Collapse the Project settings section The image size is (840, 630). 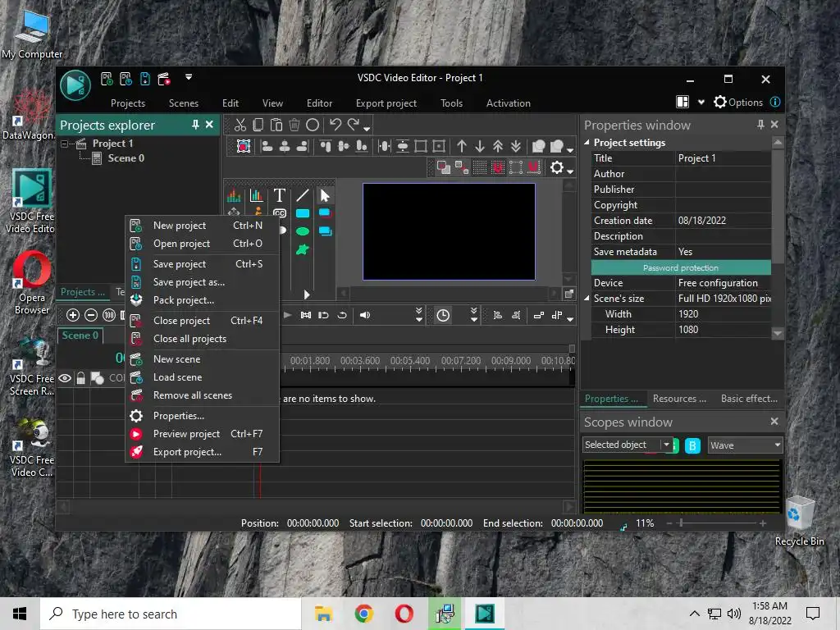[x=587, y=143]
